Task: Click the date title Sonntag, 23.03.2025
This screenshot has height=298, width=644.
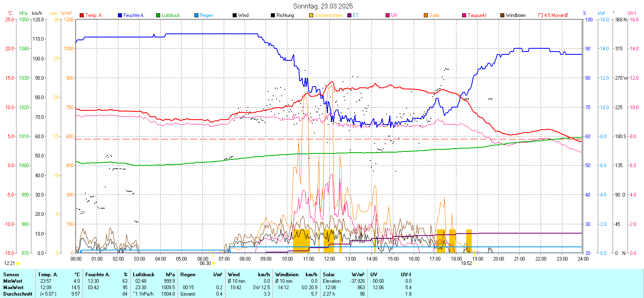Action: point(323,6)
